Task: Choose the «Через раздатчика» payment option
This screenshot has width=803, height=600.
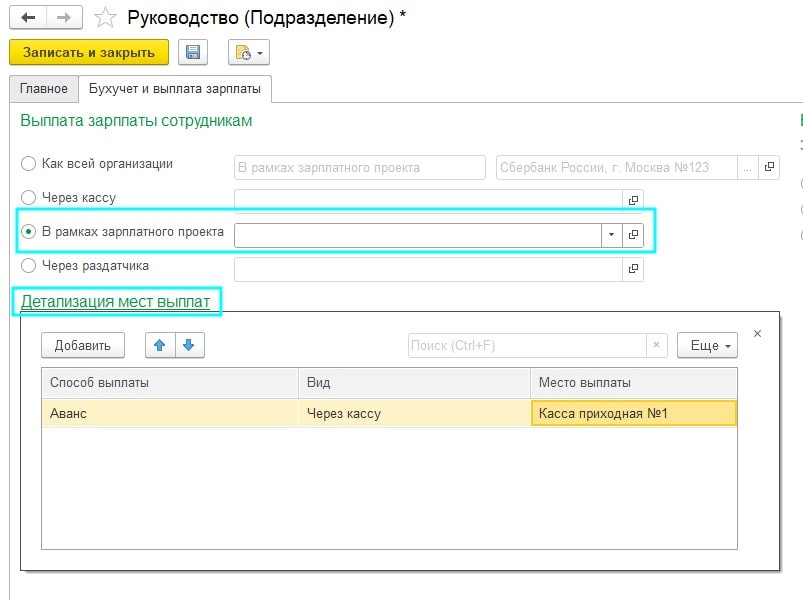Action: 29,267
